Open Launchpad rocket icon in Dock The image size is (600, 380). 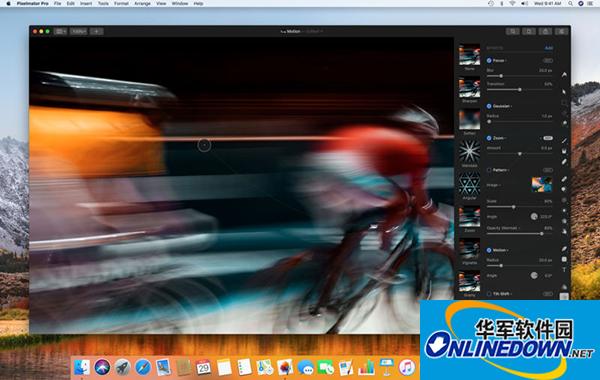click(x=122, y=367)
